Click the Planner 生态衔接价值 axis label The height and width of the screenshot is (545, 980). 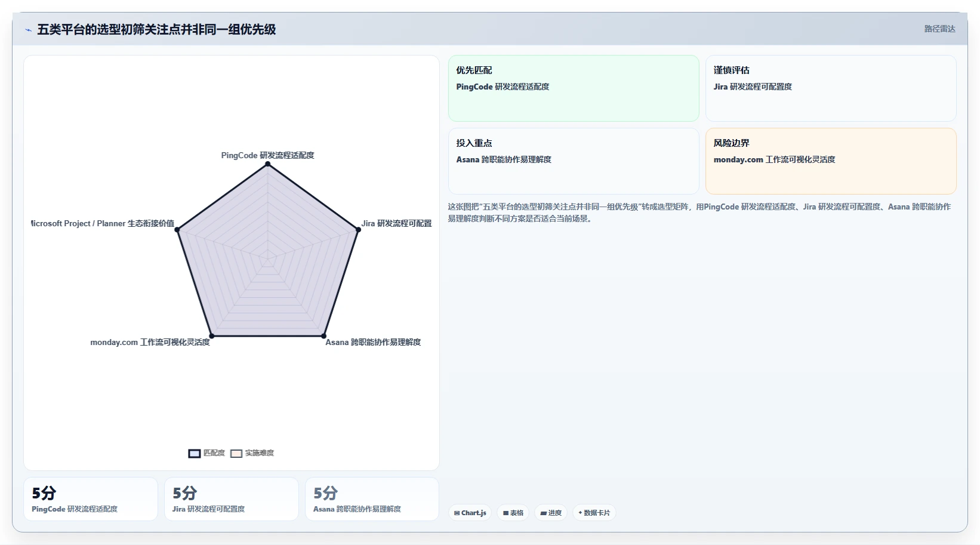pyautogui.click(x=103, y=223)
